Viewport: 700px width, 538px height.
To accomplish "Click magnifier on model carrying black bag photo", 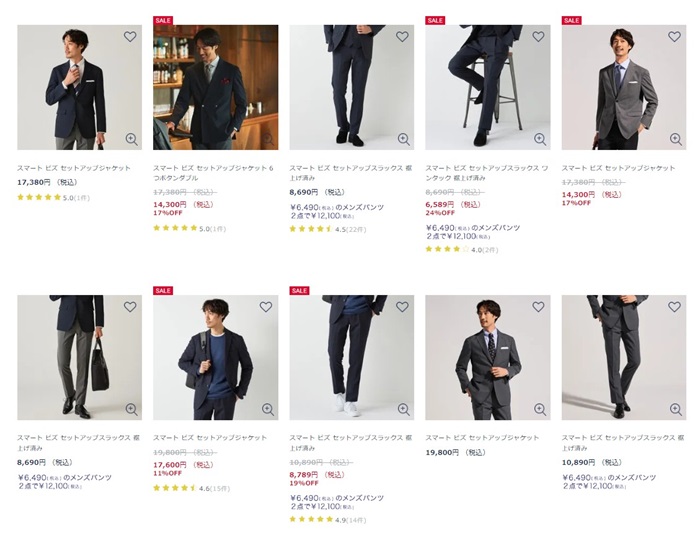I will 131,409.
